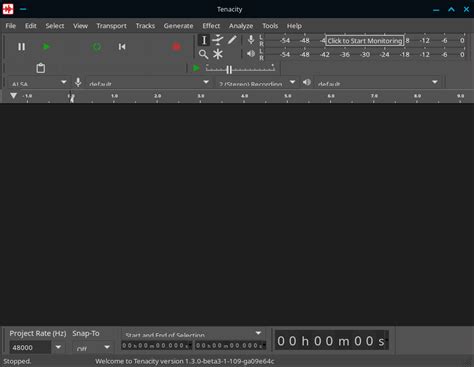Open the Tools menu
Viewport: 474px width, 367px height.
pos(270,26)
